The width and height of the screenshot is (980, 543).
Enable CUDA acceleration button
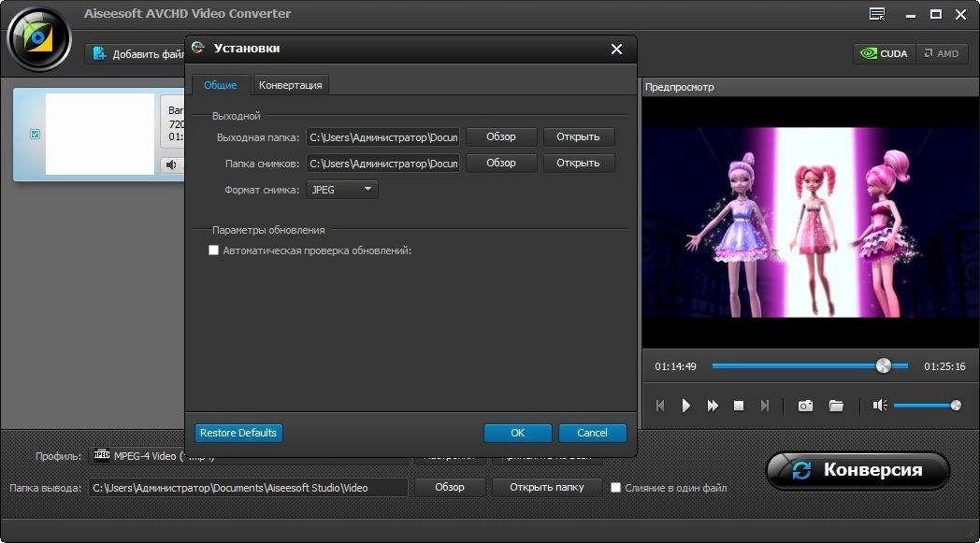coord(885,53)
